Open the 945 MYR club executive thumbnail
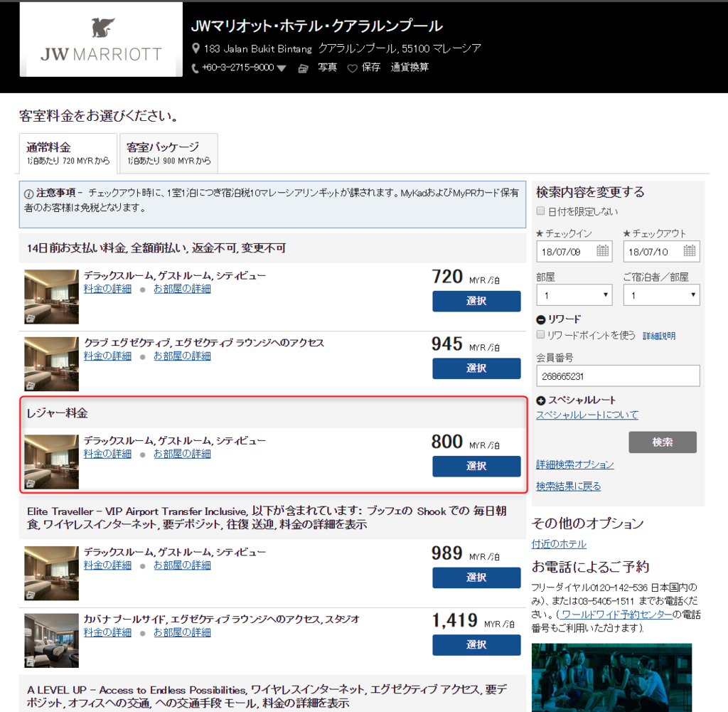Image resolution: width=728 pixels, height=712 pixels. click(51, 363)
